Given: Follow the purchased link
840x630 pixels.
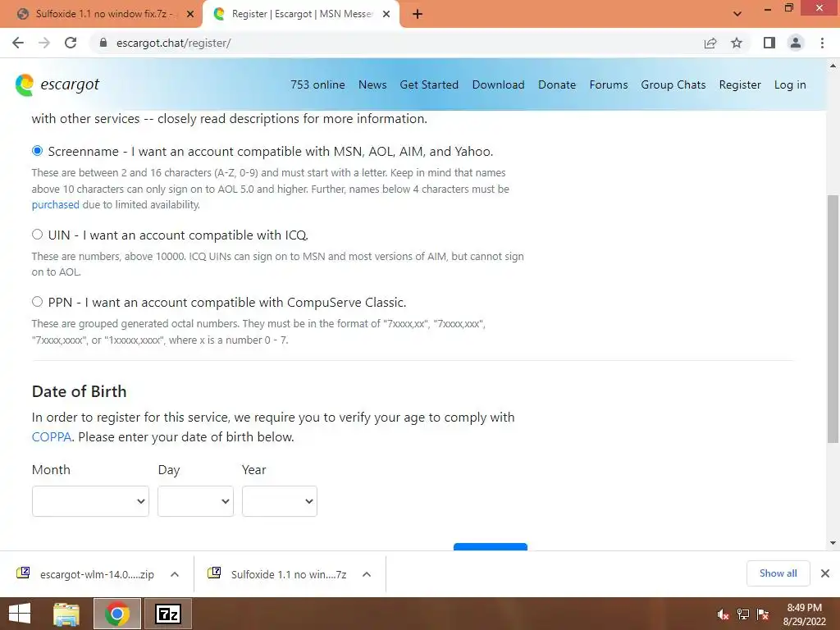Looking at the screenshot, I should [55, 204].
